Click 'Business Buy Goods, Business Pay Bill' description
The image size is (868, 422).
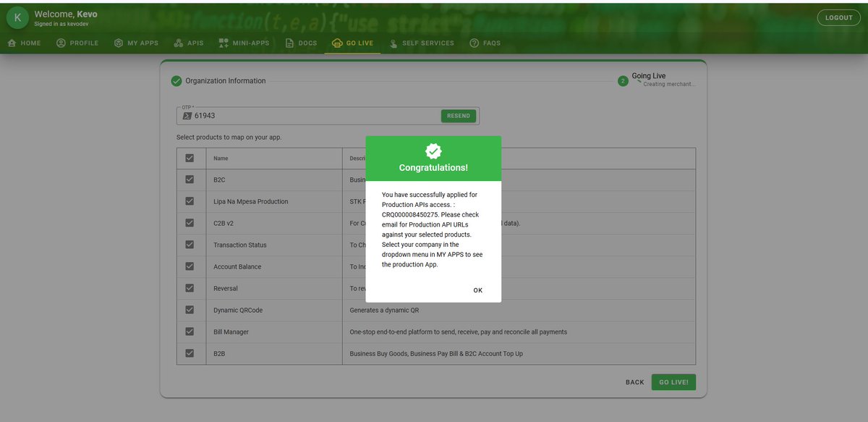(x=436, y=354)
